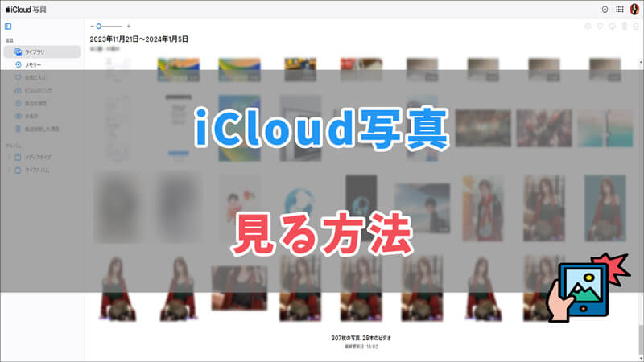This screenshot has width=644, height=362.
Task: Click the 最終更新日 15:02 status text
Action: [361, 347]
